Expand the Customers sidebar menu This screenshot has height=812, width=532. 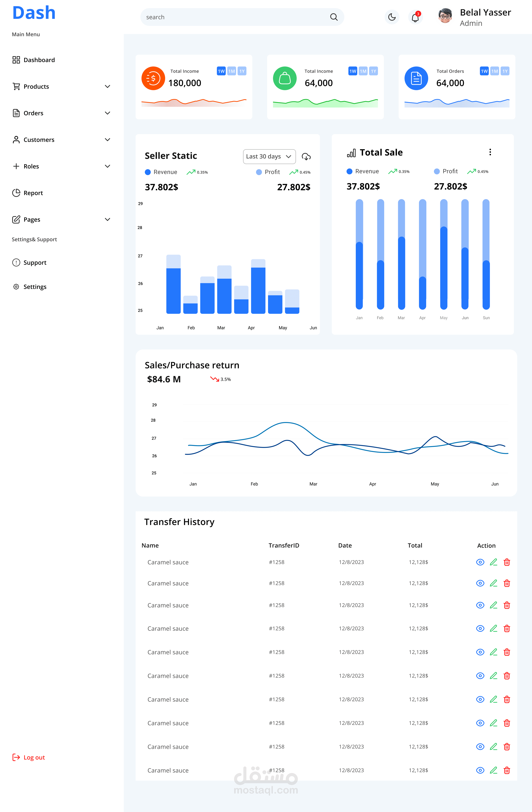[x=107, y=140]
